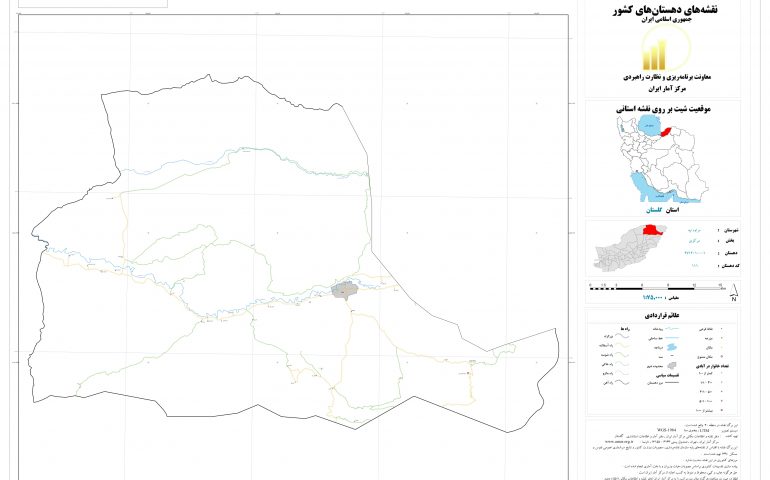Image resolution: width=770 pixels, height=480 pixels.
Task: Click the main title نقشه‌های دهستان‌های کشور
Action: tap(660, 10)
